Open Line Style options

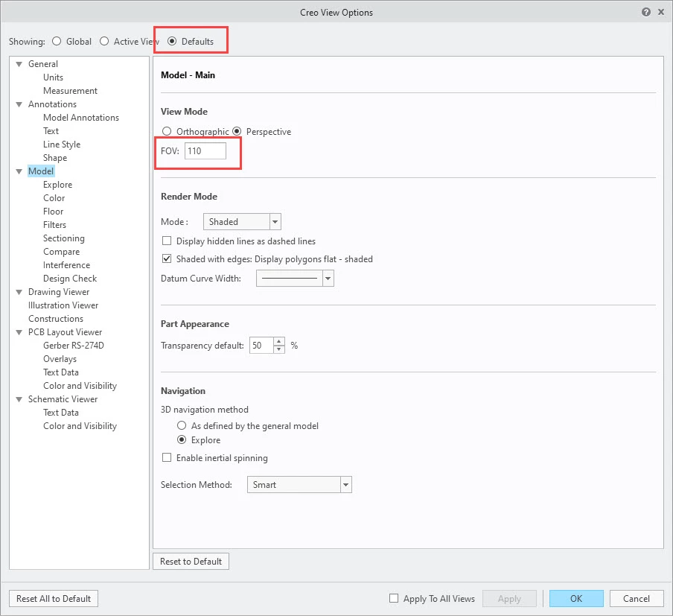pos(62,145)
